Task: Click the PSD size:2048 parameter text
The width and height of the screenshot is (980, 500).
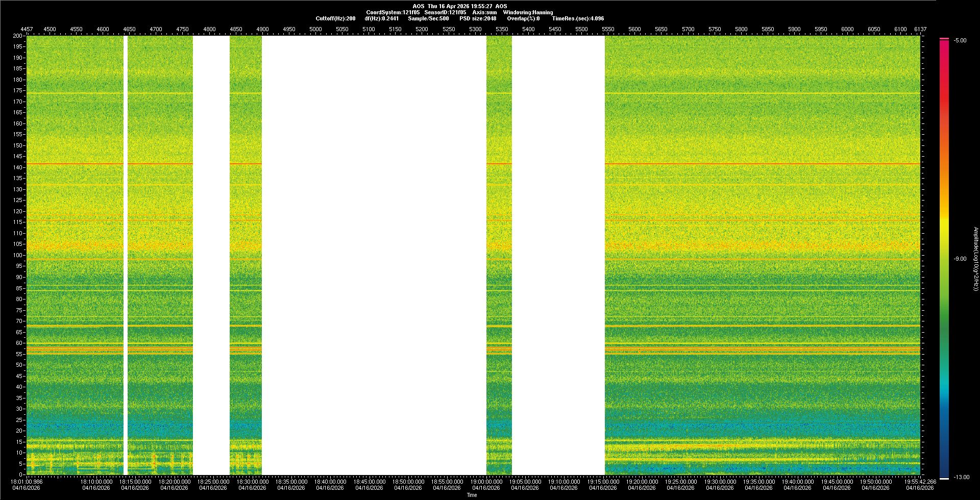Action: tap(478, 18)
